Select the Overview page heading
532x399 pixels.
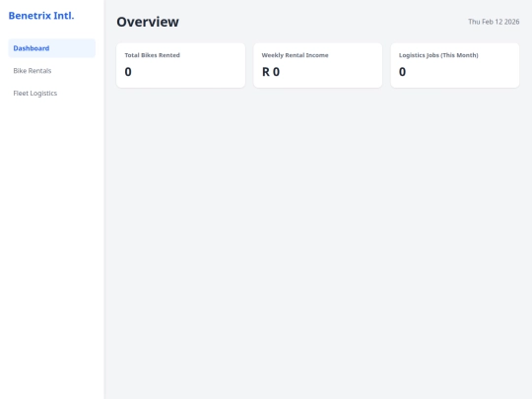pos(148,22)
